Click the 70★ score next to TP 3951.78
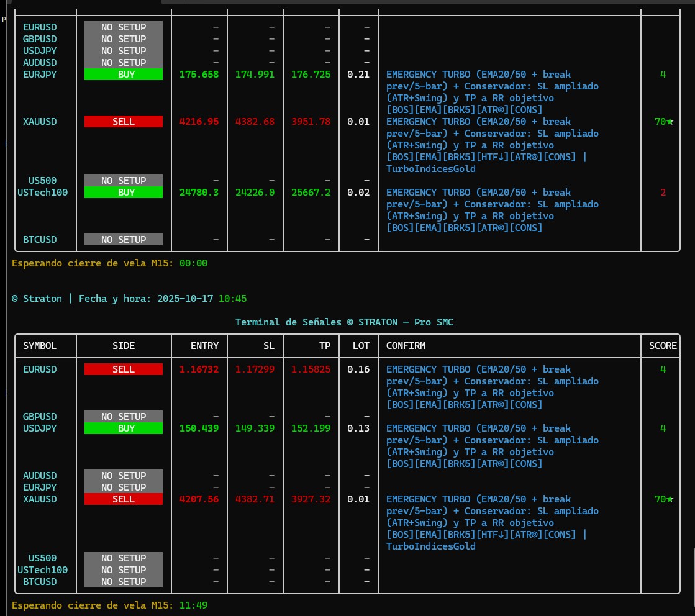Viewport: 695px width, 616px height. click(x=663, y=122)
